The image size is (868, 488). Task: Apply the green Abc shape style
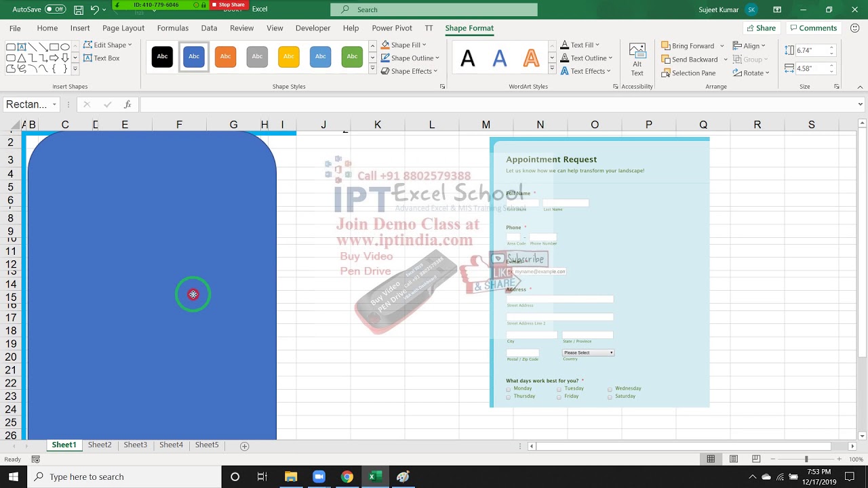tap(352, 56)
